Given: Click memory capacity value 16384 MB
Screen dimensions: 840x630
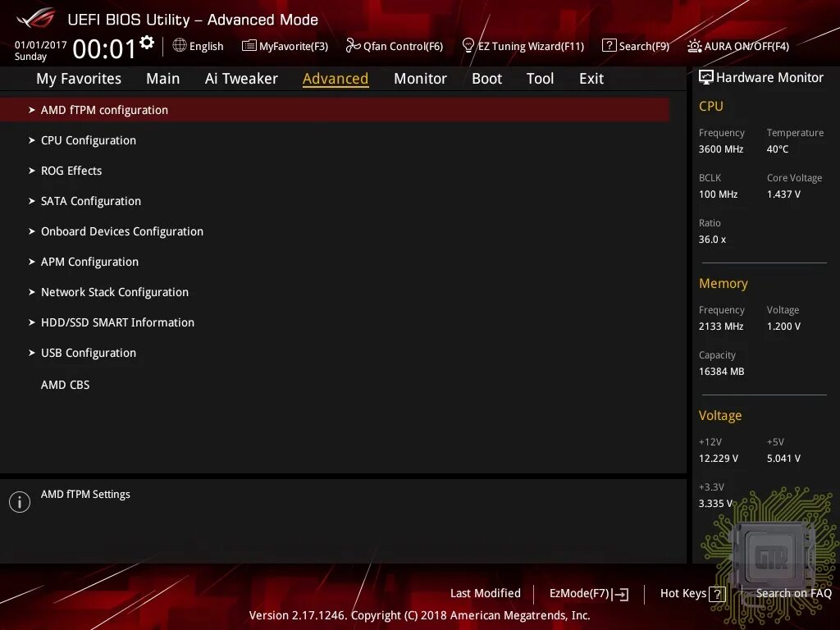Looking at the screenshot, I should tap(721, 372).
